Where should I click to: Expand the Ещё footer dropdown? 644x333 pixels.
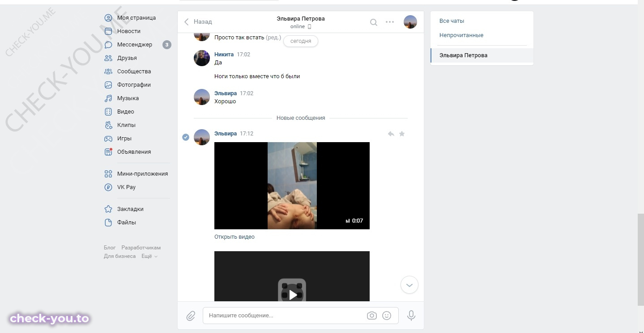(149, 256)
